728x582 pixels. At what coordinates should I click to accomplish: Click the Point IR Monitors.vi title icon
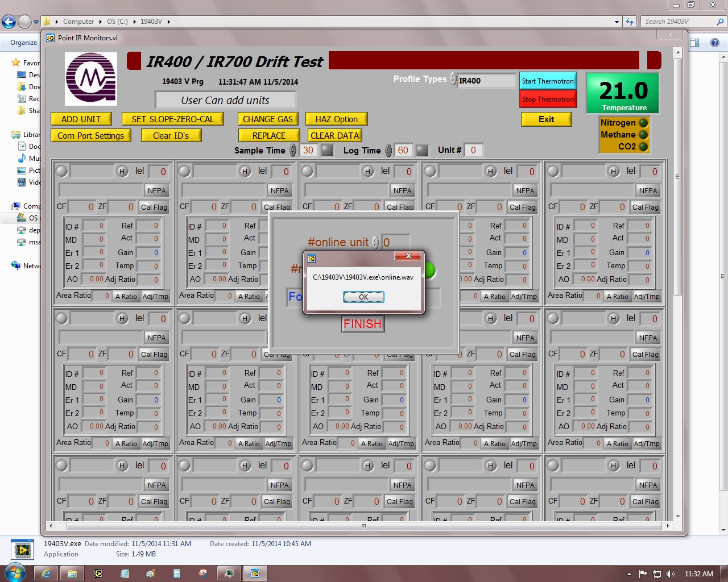[50, 38]
